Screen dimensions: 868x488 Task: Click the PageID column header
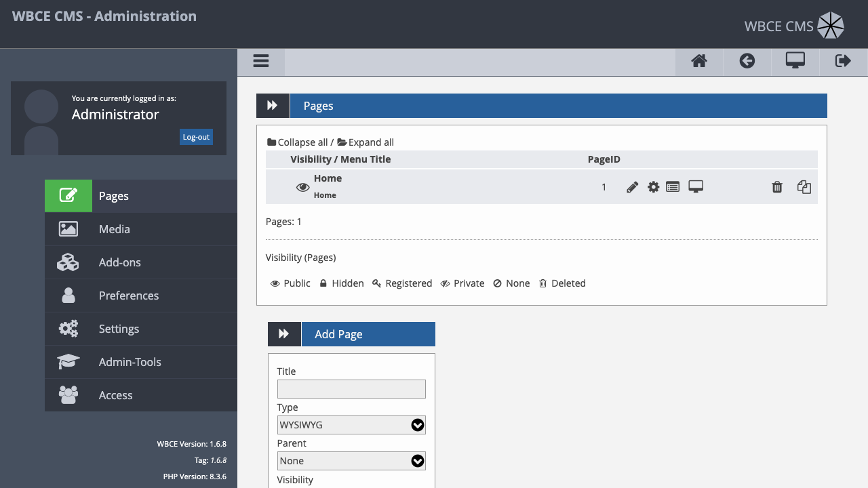(x=604, y=159)
